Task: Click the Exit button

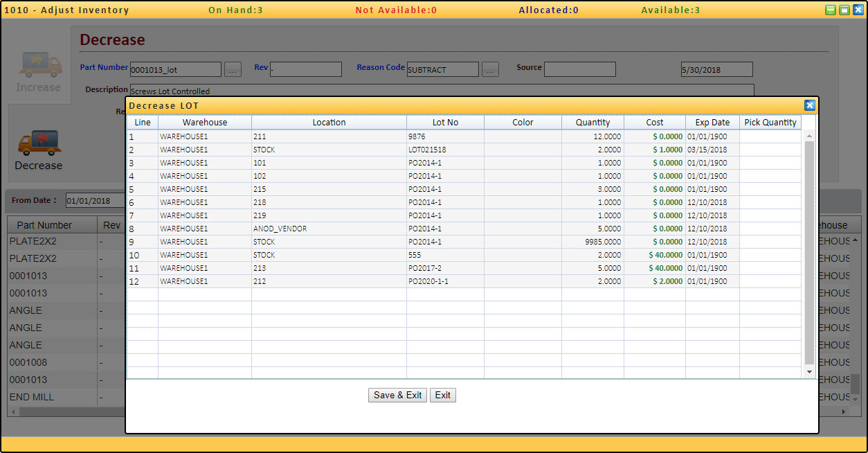Action: point(443,395)
